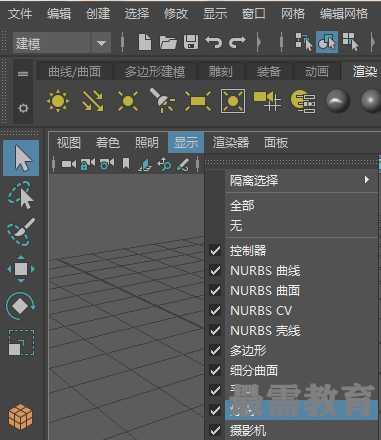Open the 创建 menu
The width and height of the screenshot is (381, 440).
tap(98, 14)
